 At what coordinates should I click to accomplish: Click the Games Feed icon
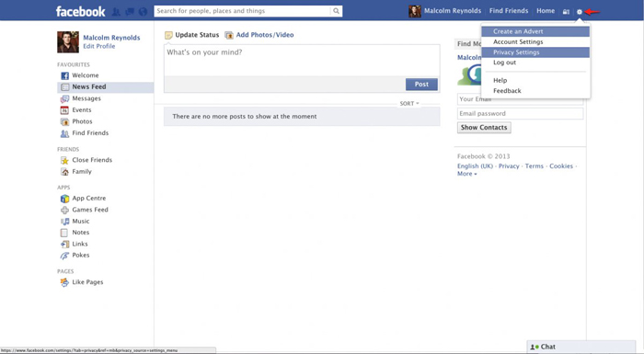coord(65,210)
